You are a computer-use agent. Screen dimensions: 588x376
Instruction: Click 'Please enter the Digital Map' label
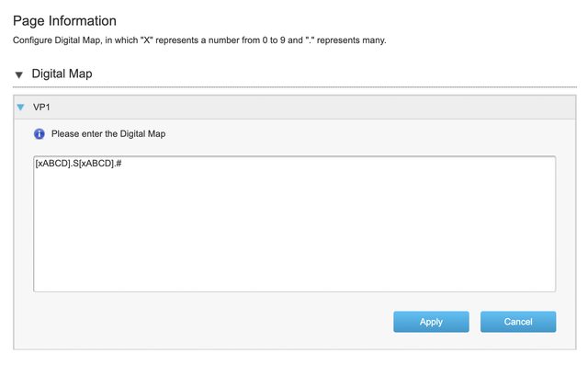(108, 134)
